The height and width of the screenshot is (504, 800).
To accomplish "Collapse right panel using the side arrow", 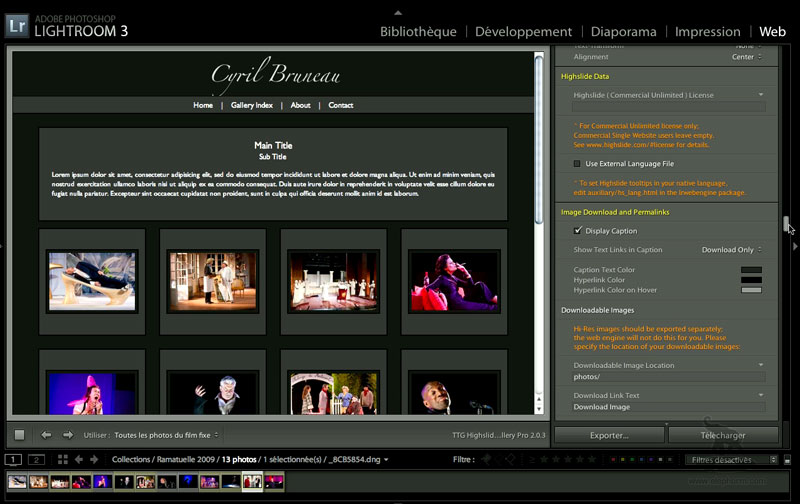I will pyautogui.click(x=795, y=246).
